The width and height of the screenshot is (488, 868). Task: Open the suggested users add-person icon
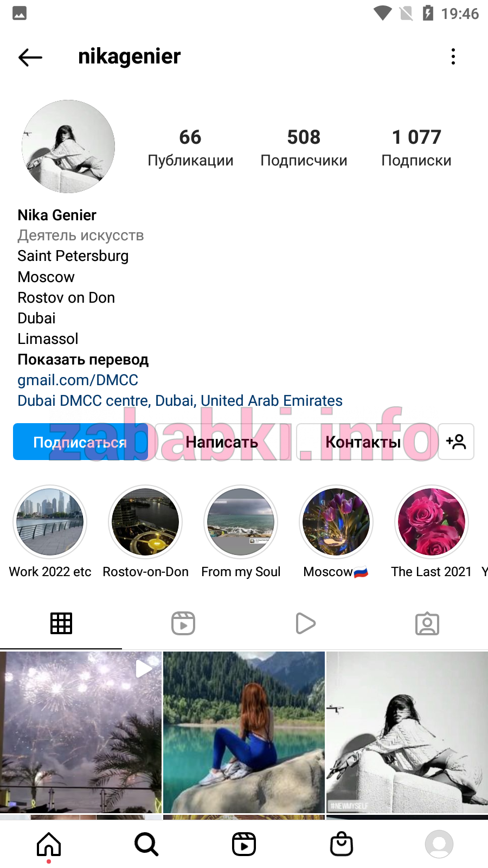[456, 442]
